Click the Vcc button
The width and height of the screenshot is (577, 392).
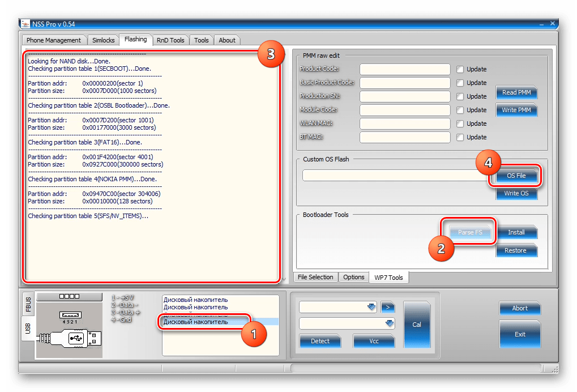click(374, 341)
